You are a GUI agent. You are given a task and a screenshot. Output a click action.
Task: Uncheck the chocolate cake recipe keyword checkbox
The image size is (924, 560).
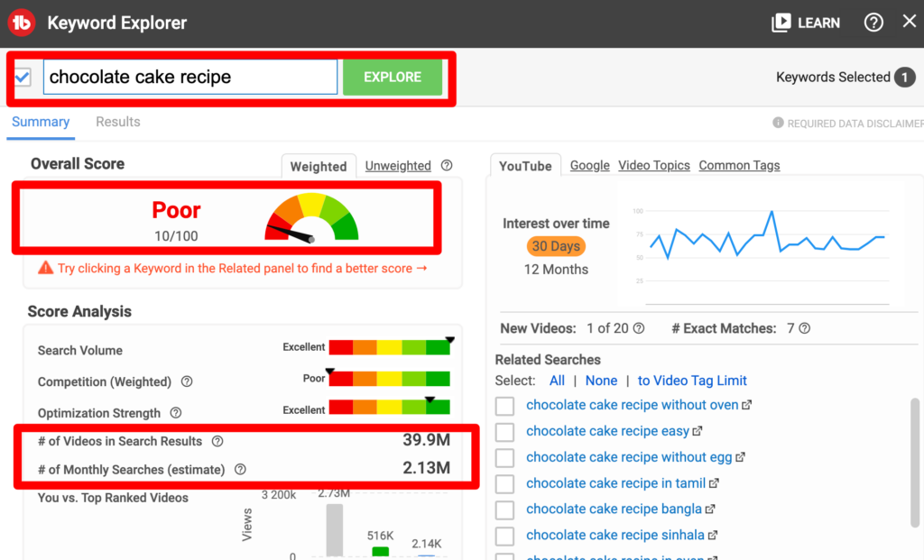pos(23,78)
